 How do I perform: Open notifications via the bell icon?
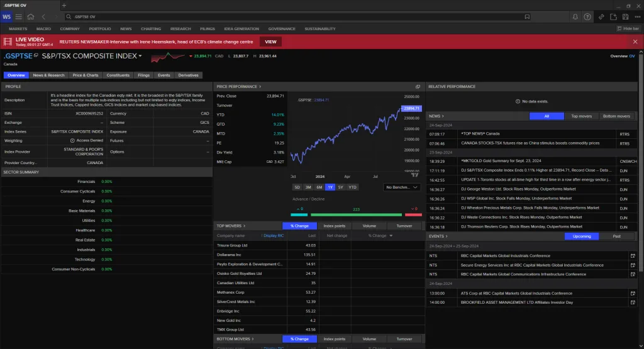point(575,17)
